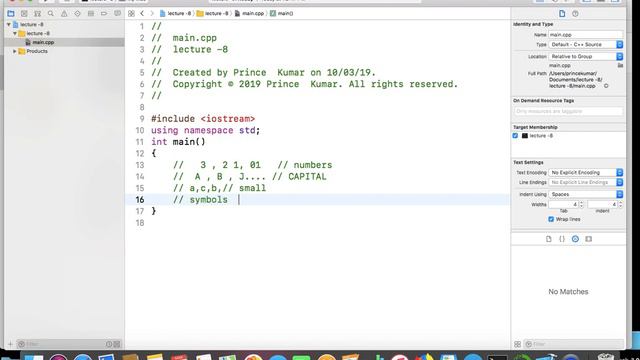Click lecture -8 folder in jump bar

tap(213, 13)
